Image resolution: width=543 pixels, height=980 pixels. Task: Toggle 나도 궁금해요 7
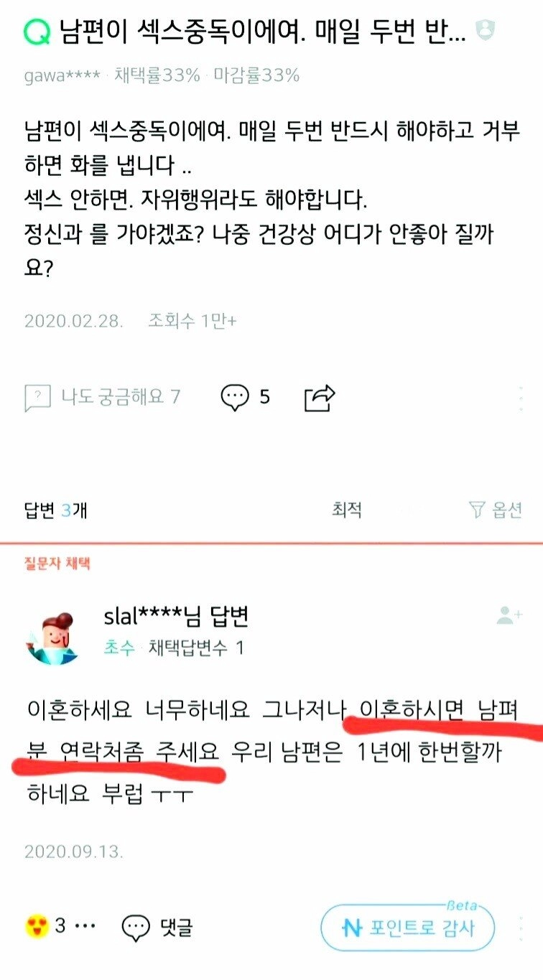tap(103, 396)
